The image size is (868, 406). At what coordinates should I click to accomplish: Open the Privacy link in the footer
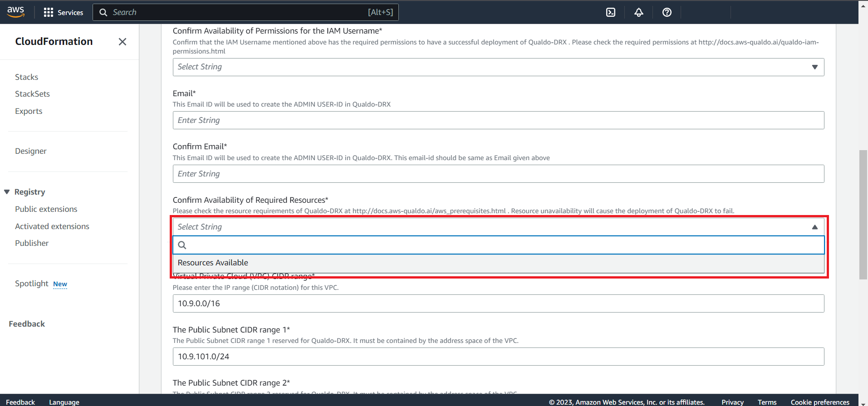(732, 402)
